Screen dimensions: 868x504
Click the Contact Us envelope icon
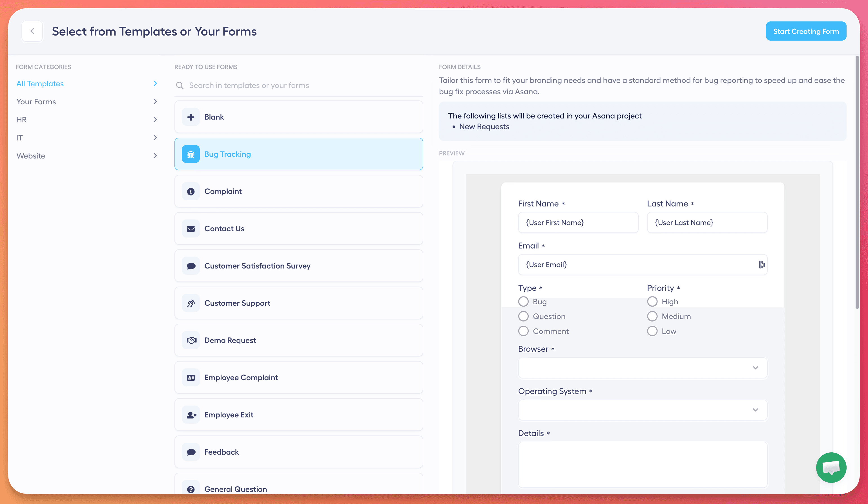[191, 228]
